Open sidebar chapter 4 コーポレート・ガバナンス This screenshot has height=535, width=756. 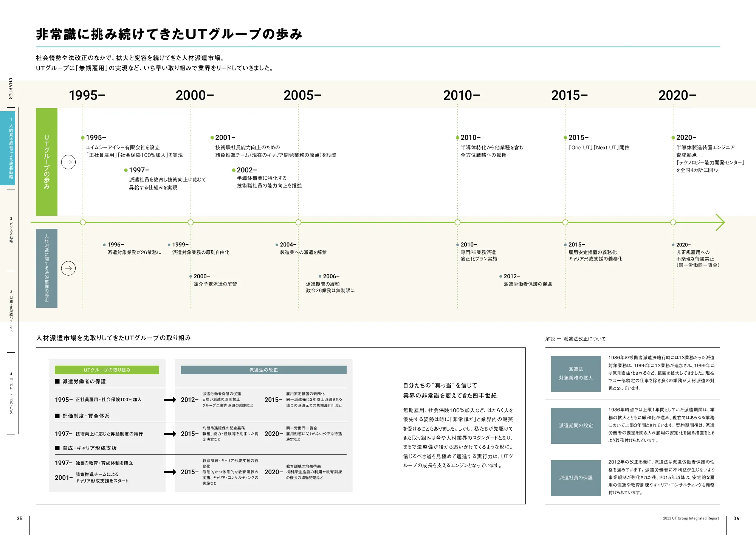(x=11, y=393)
